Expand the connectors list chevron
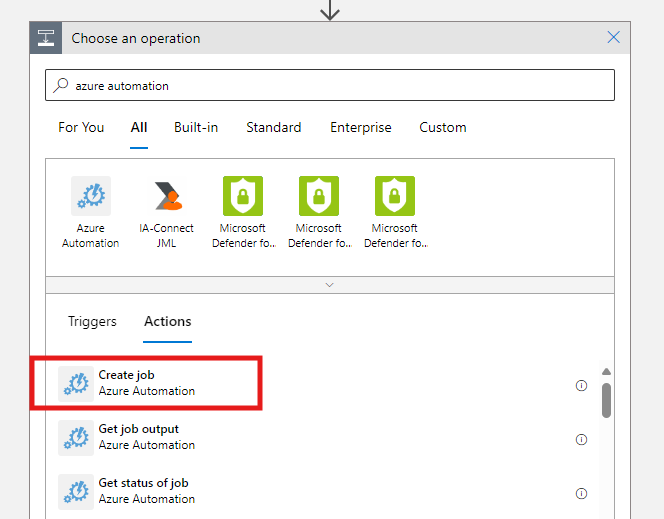 [330, 285]
